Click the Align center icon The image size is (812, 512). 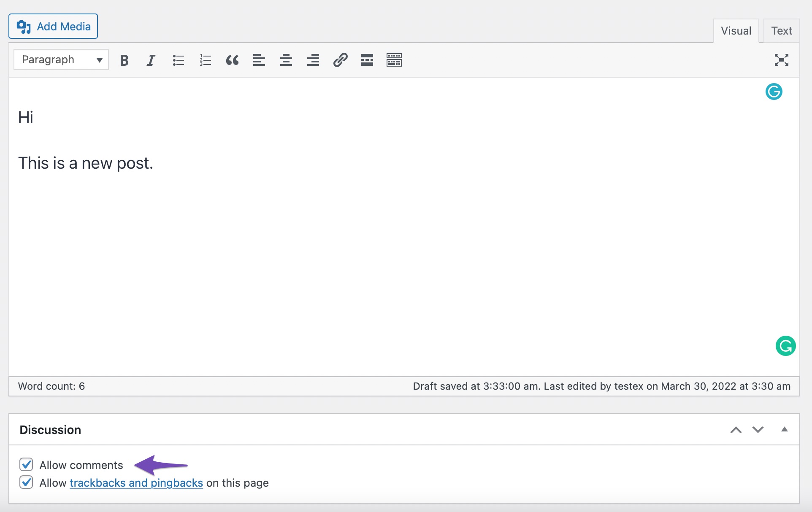(x=286, y=59)
